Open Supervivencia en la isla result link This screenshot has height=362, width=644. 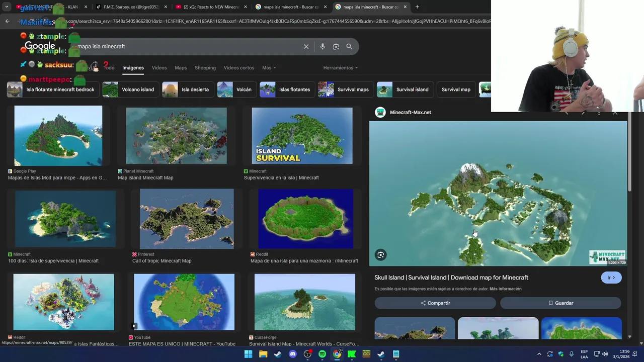(x=281, y=177)
